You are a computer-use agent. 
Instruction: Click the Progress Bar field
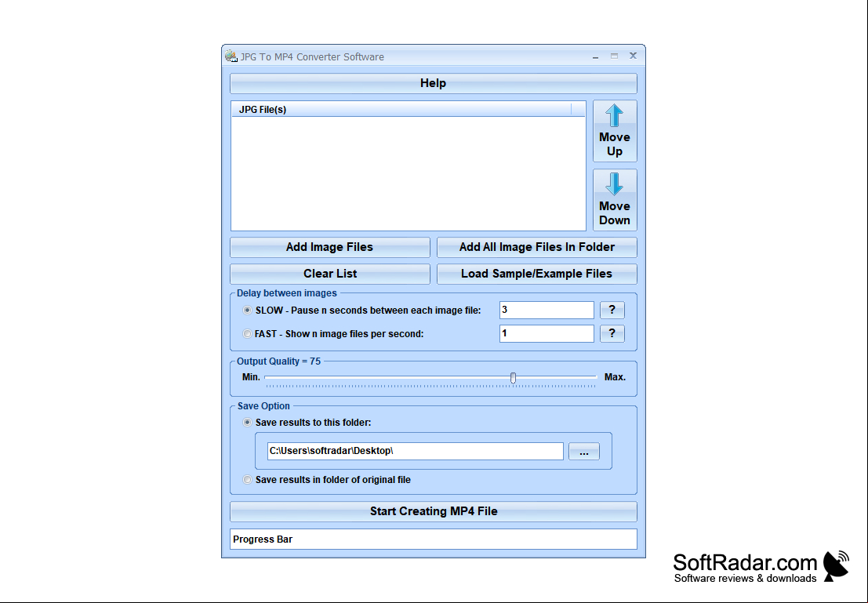pyautogui.click(x=434, y=539)
